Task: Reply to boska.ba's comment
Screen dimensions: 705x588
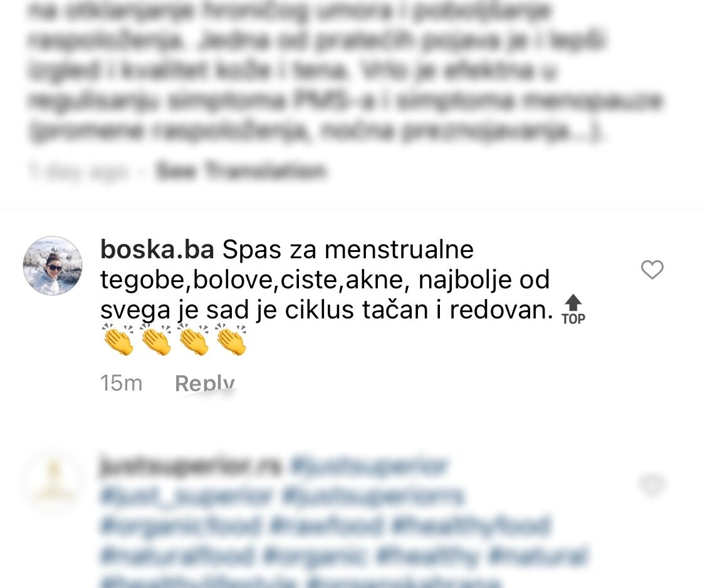Action: [x=204, y=382]
